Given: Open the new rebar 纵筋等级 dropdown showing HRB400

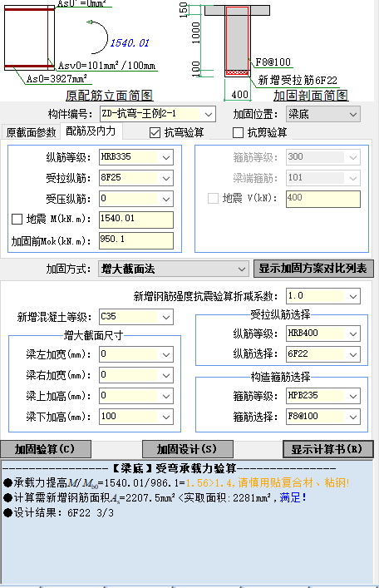Looking at the screenshot, I should [322, 334].
